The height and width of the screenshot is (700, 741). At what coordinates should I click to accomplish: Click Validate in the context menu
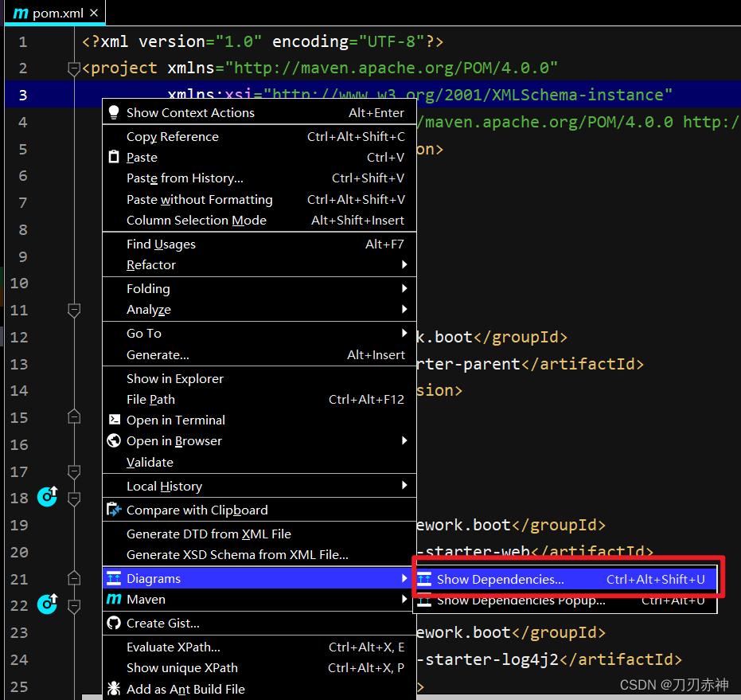tap(149, 462)
